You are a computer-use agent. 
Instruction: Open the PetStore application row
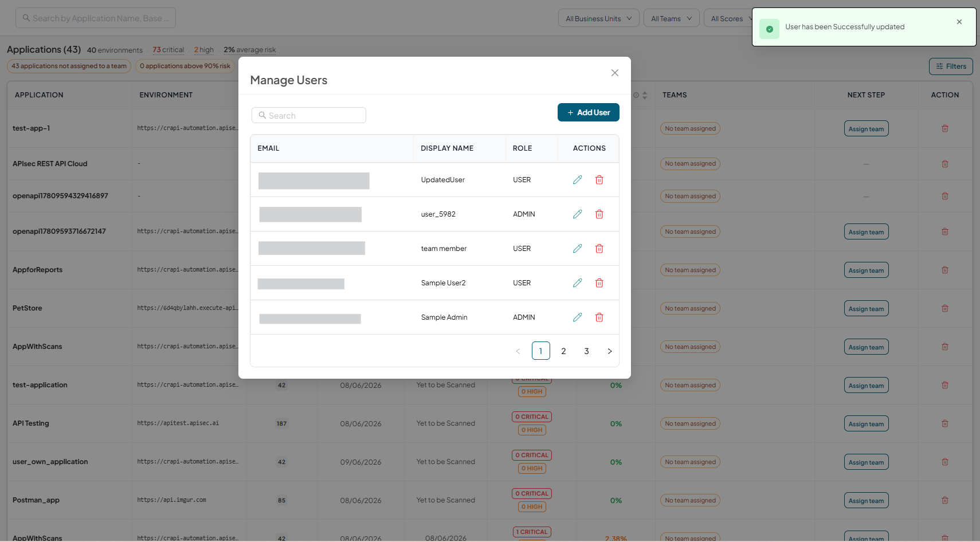(28, 308)
